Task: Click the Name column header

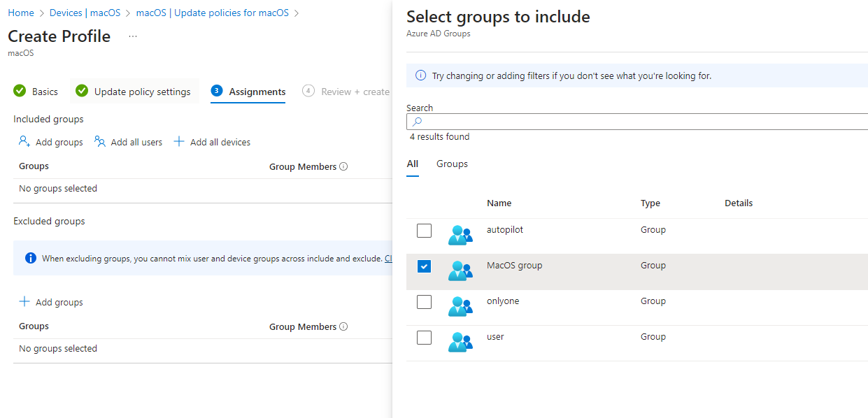Action: click(x=499, y=203)
